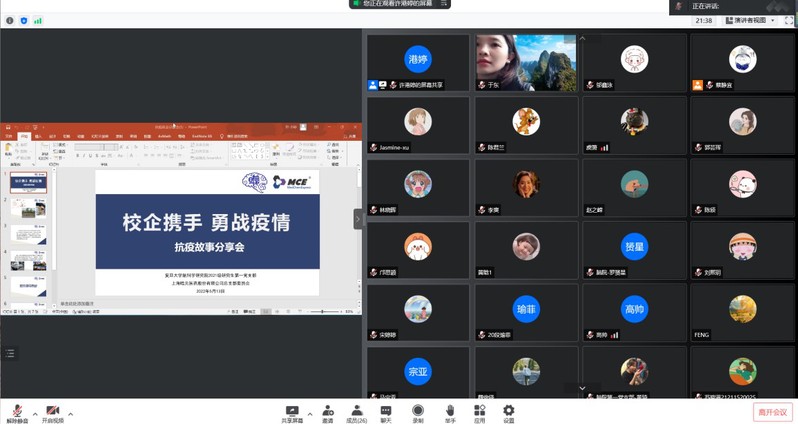Image resolution: width=798 pixels, height=424 pixels.
Task: Unmute the microphone (解除静音)
Action: (17, 412)
